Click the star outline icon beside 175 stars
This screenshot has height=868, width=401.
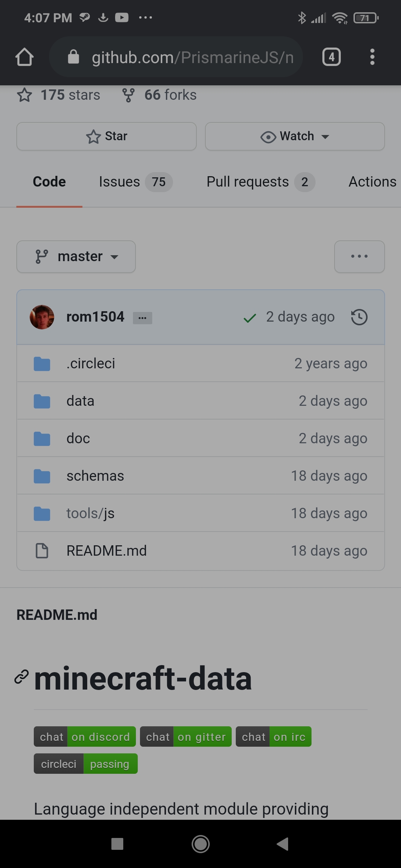click(25, 95)
